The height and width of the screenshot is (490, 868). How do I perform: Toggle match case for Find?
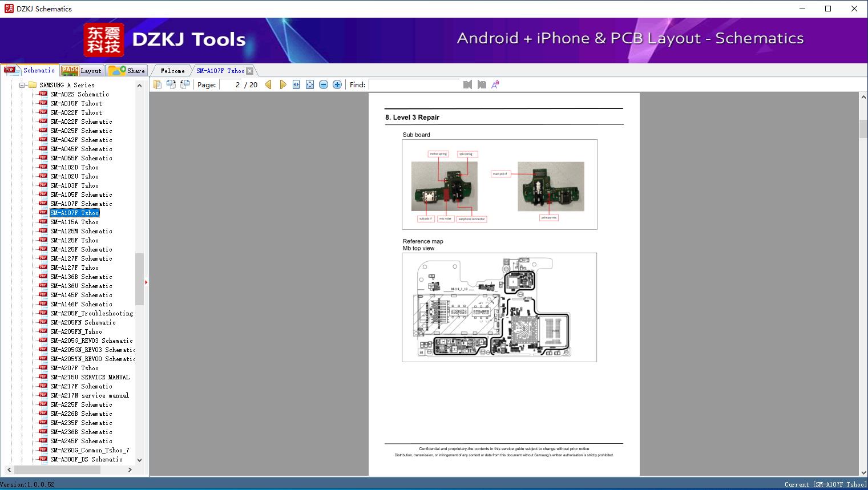click(x=495, y=84)
